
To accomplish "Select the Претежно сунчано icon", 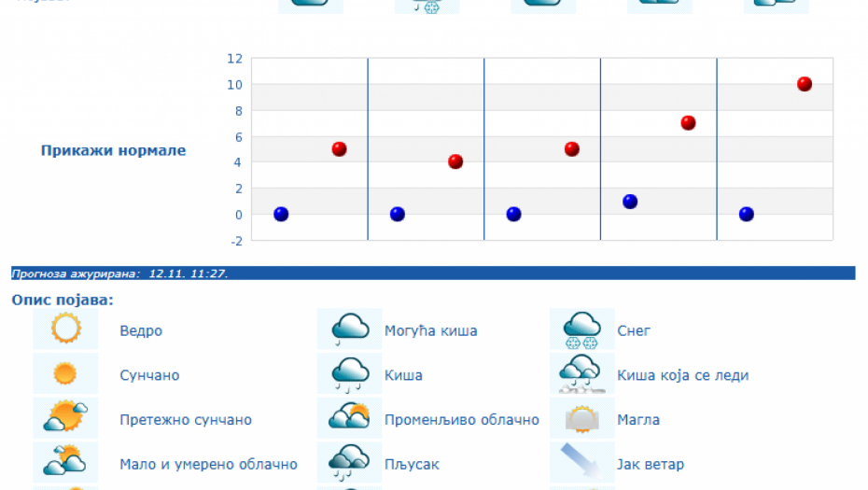I will pos(65,418).
